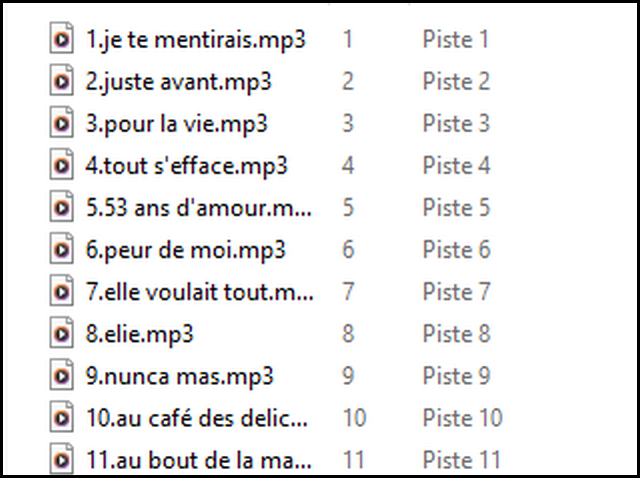The image size is (640, 478).
Task: Click track number 10 in the number column
Action: pos(352,418)
